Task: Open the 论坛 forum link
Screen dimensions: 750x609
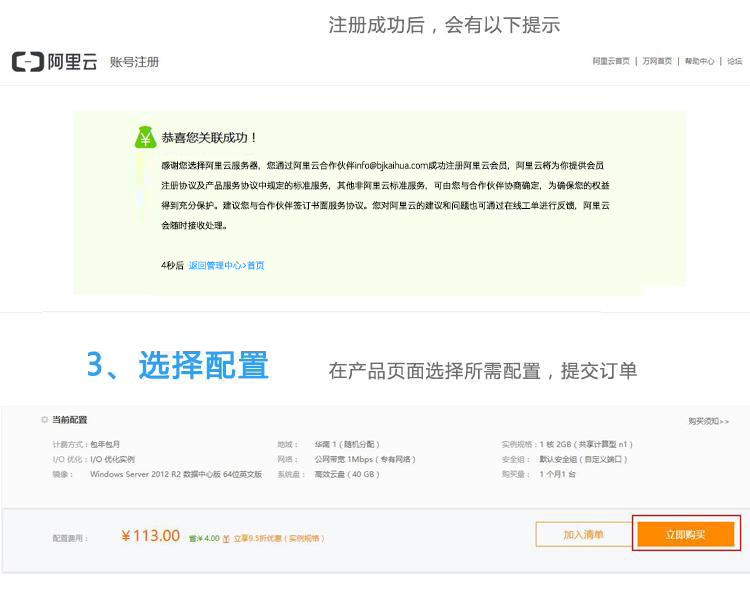Action: (734, 61)
